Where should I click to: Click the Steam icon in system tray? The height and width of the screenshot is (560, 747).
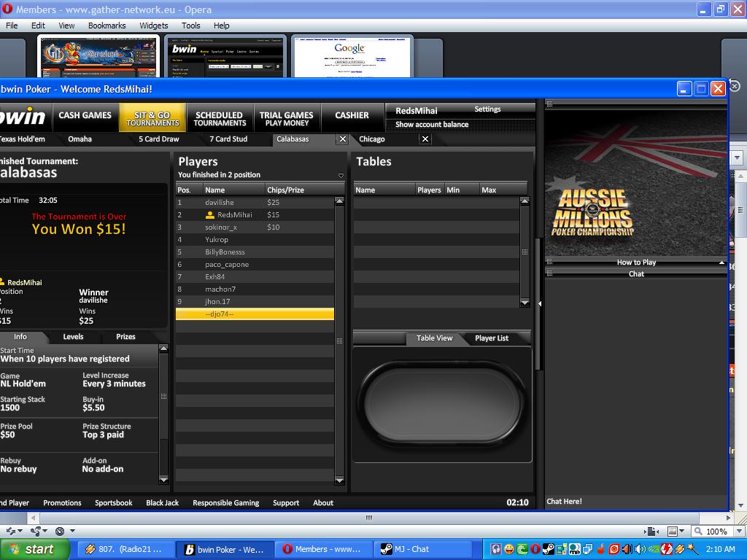[549, 549]
